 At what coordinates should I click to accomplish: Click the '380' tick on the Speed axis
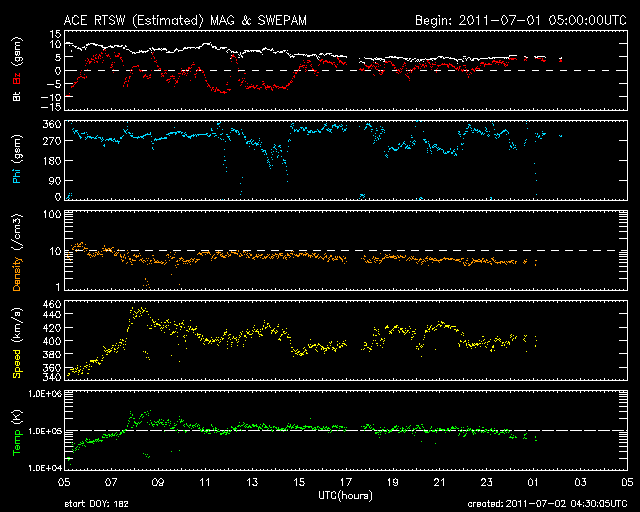point(52,354)
